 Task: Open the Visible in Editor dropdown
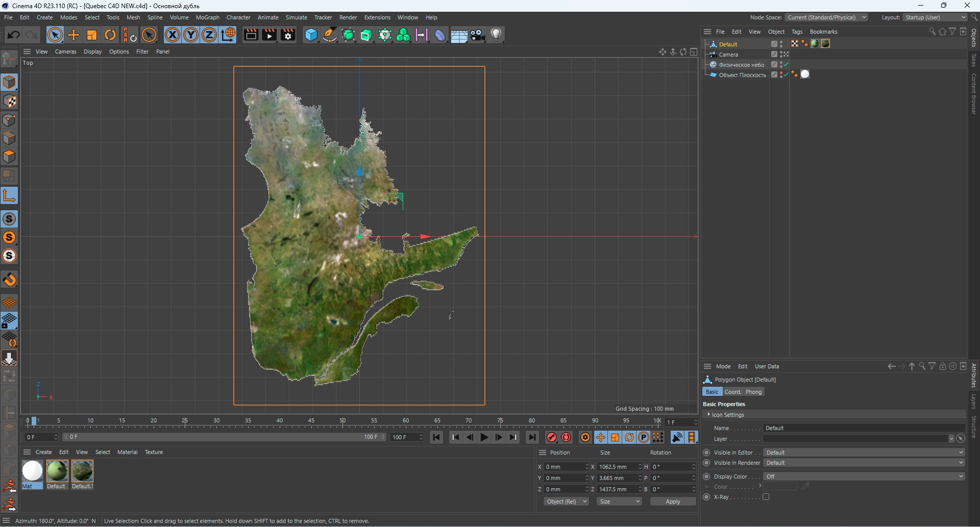864,453
